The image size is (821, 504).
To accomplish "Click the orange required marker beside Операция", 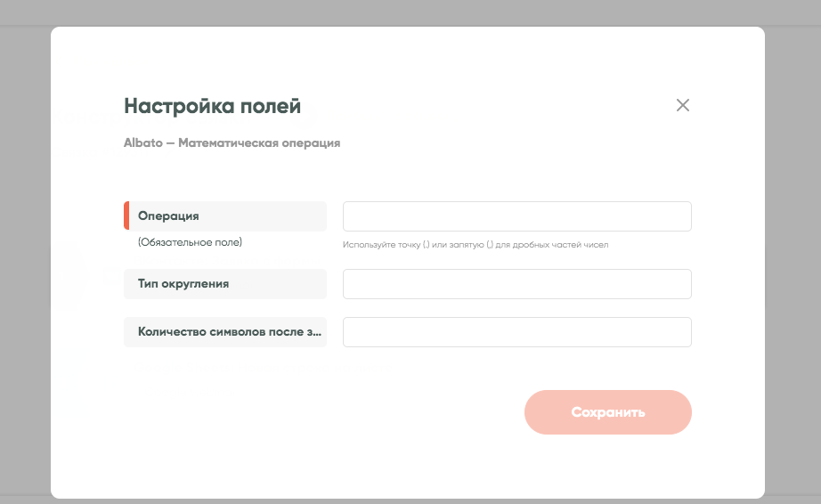I will pos(126,216).
